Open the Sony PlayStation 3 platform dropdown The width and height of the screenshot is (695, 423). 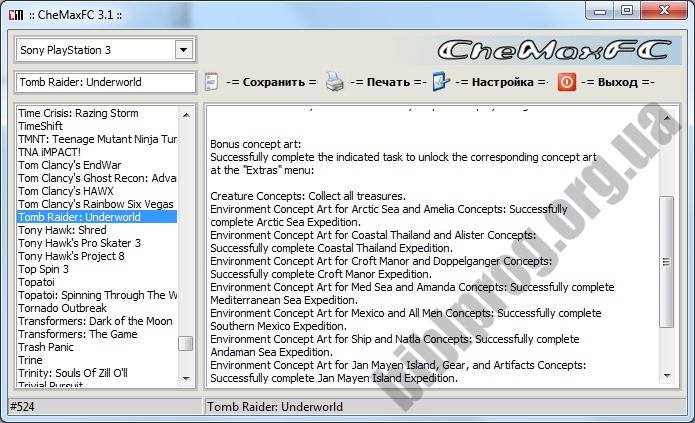coord(184,50)
